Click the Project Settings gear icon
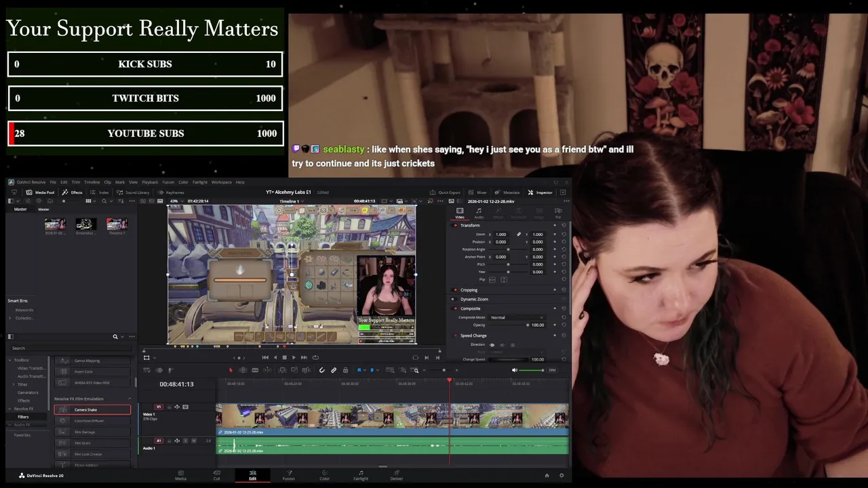The image size is (868, 488). coord(561,475)
